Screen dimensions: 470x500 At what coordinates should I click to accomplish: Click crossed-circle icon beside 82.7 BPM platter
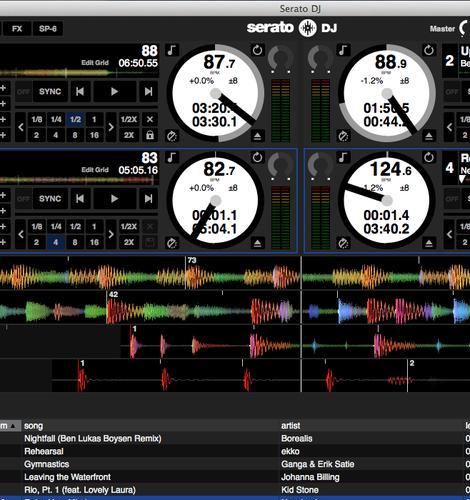click(172, 243)
